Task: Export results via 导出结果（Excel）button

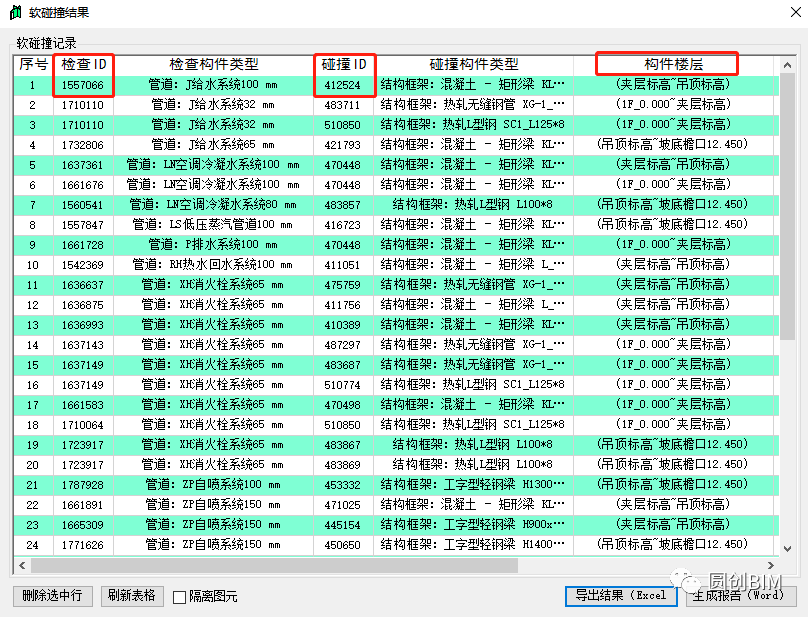Action: pos(621,596)
